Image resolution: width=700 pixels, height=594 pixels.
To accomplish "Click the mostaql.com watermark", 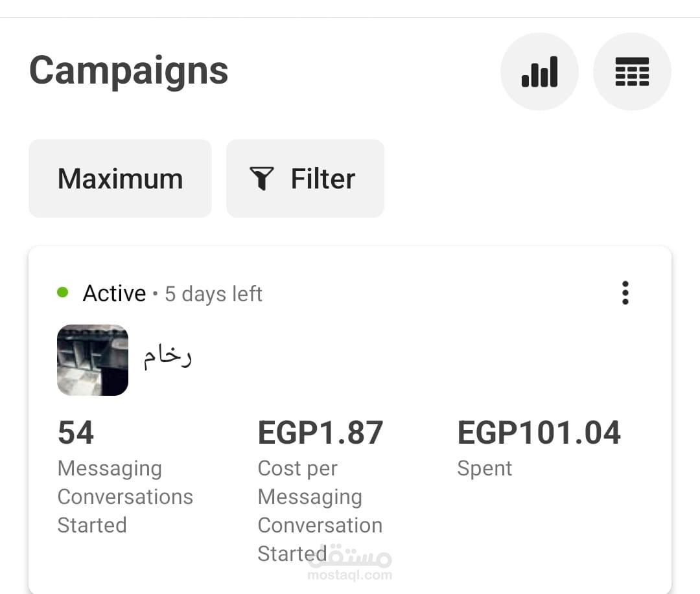I will 349,563.
